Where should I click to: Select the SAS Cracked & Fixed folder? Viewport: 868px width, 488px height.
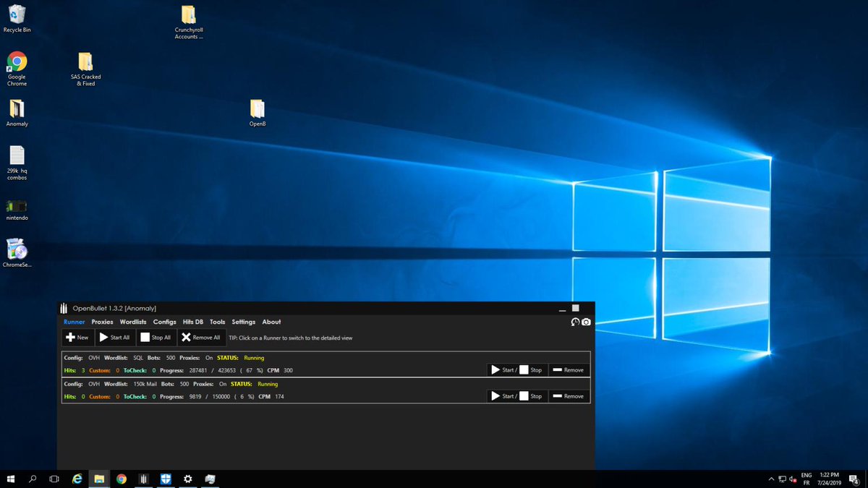pyautogui.click(x=85, y=69)
